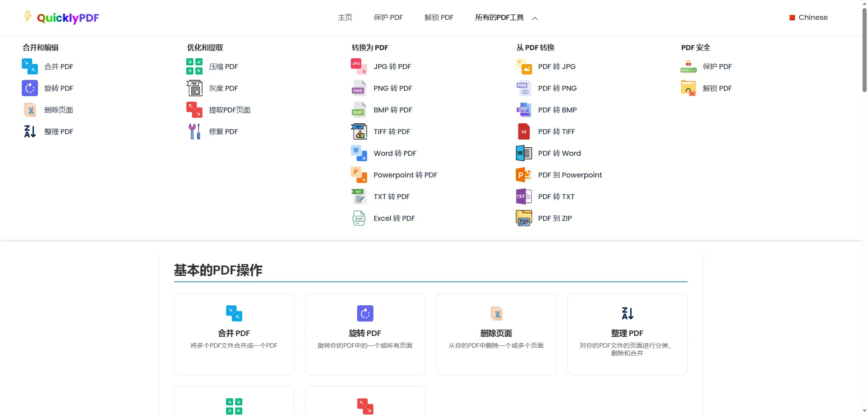Select the 旋转 PDF text link in the menu
This screenshot has height=415, width=868.
tap(59, 88)
